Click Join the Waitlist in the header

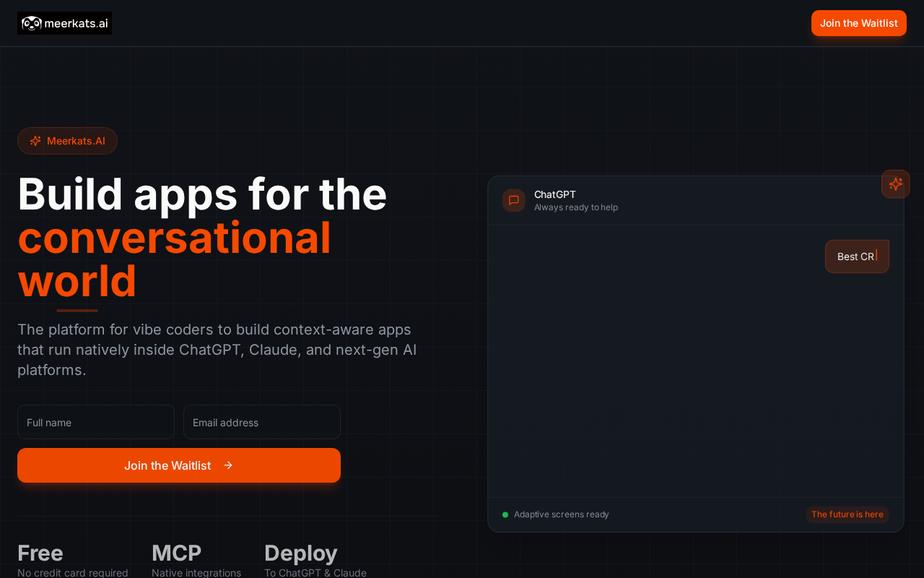coord(859,23)
